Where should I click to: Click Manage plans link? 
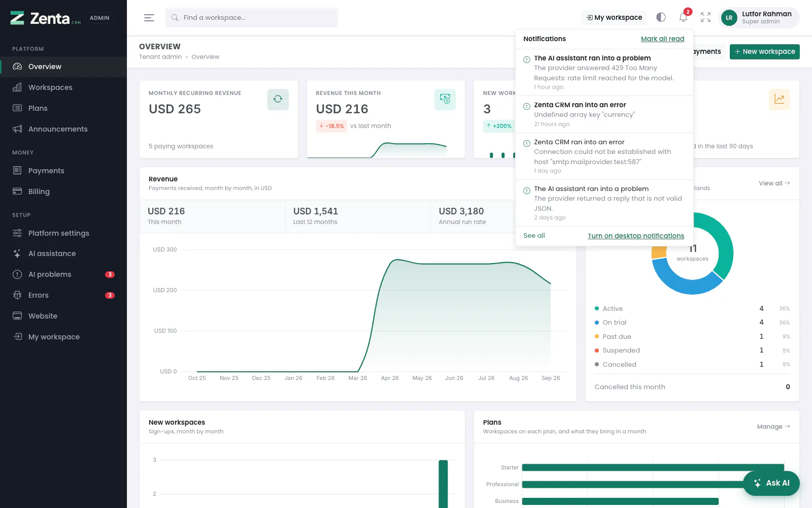pyautogui.click(x=773, y=427)
